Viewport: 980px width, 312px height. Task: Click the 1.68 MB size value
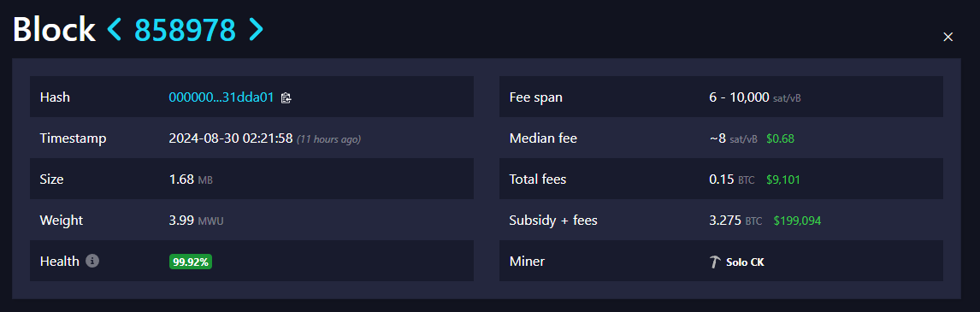(191, 180)
